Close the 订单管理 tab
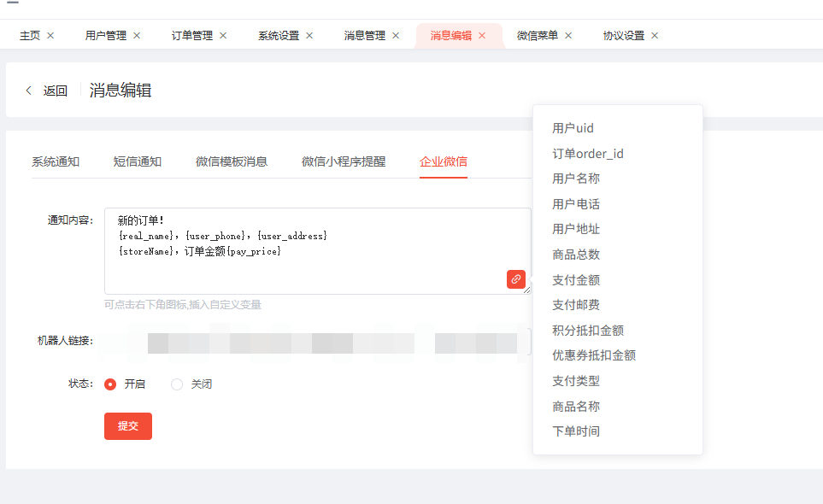Screen dimensions: 823x504 tap(223, 36)
